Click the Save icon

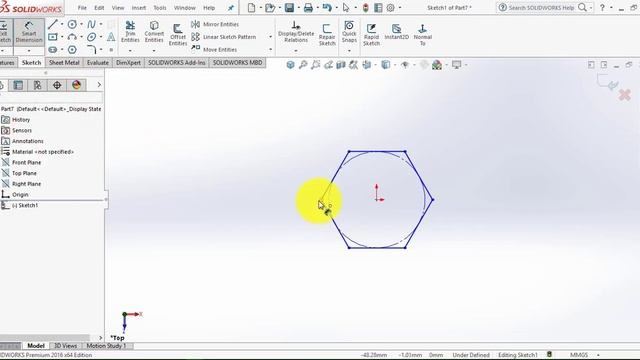tap(289, 7)
